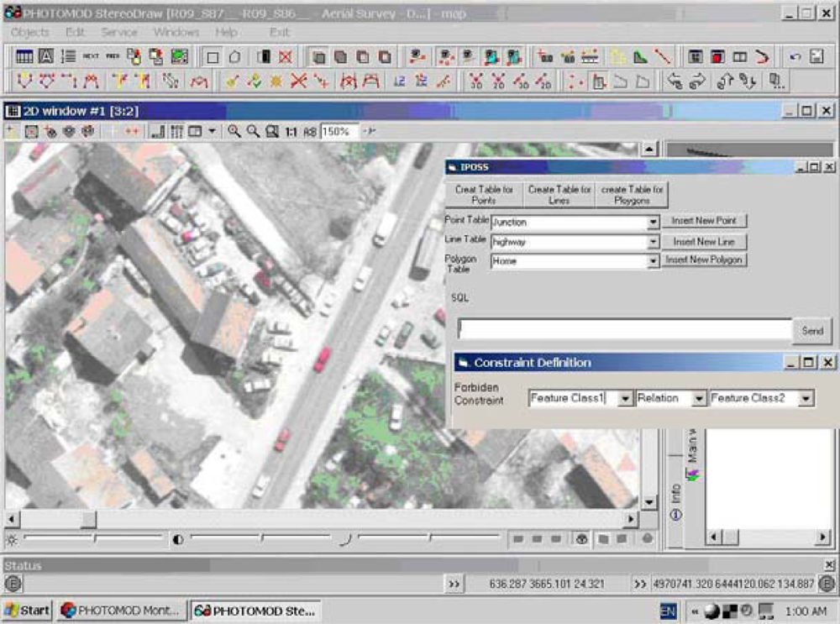
Task: Click the red X delete icon in toolbar
Action: tap(286, 57)
